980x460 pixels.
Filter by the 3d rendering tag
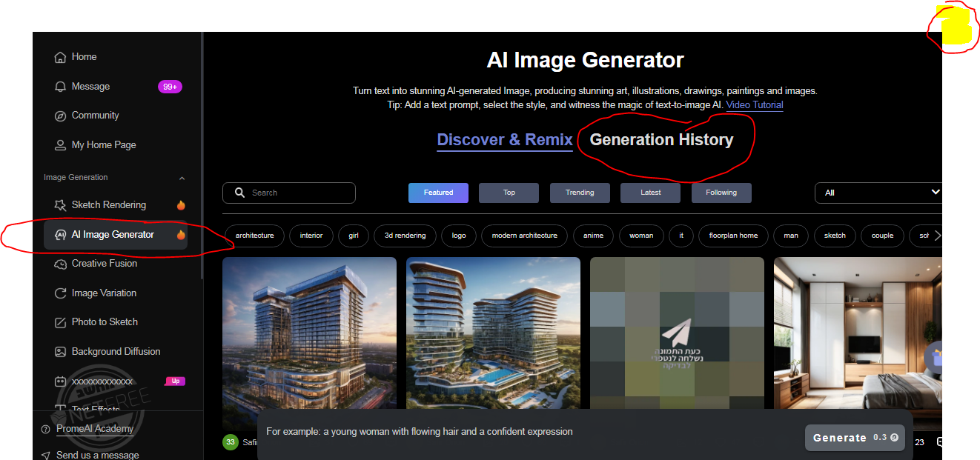405,236
